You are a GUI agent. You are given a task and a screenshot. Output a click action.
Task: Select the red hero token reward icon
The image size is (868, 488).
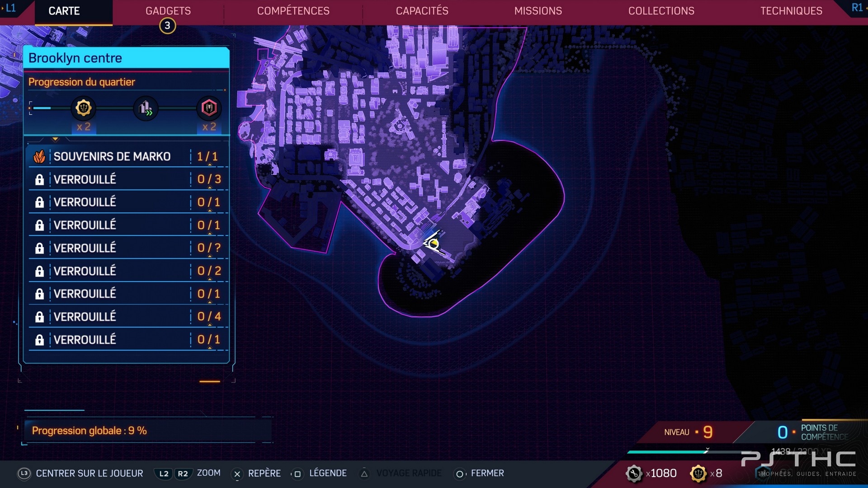[209, 108]
